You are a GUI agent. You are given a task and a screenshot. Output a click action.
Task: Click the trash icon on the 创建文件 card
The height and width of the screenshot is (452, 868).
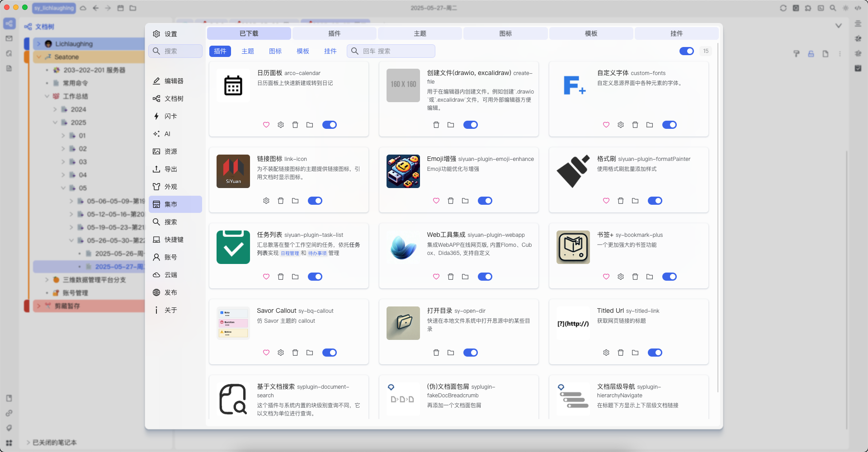pyautogui.click(x=436, y=125)
